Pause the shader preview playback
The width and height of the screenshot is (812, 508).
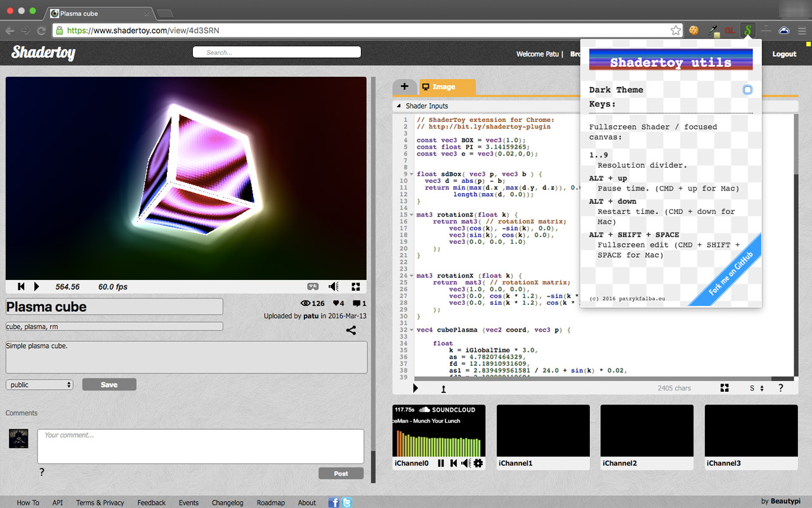coord(36,286)
